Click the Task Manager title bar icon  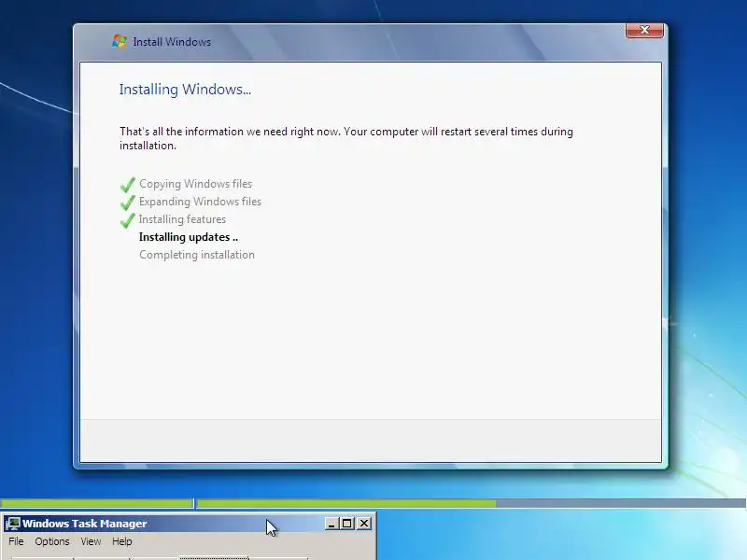pyautogui.click(x=12, y=524)
